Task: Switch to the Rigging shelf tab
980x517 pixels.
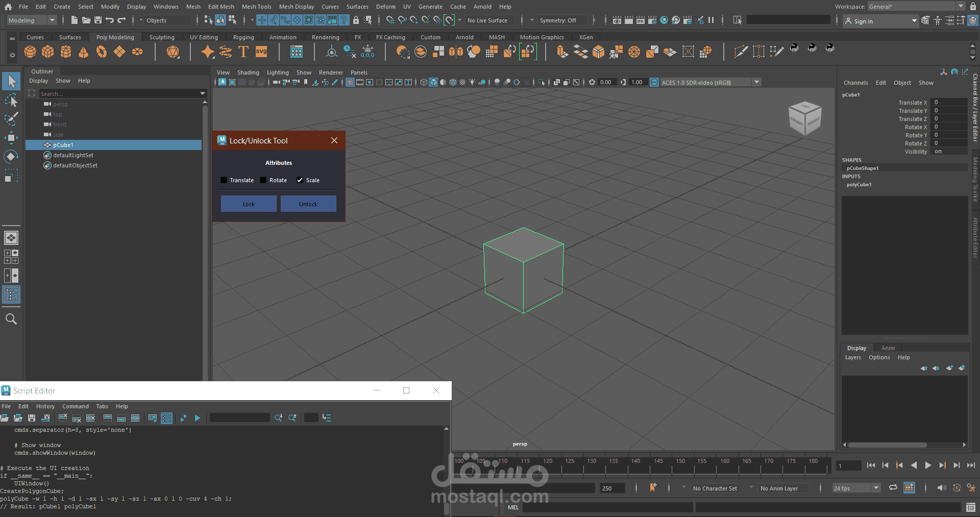Action: click(243, 37)
